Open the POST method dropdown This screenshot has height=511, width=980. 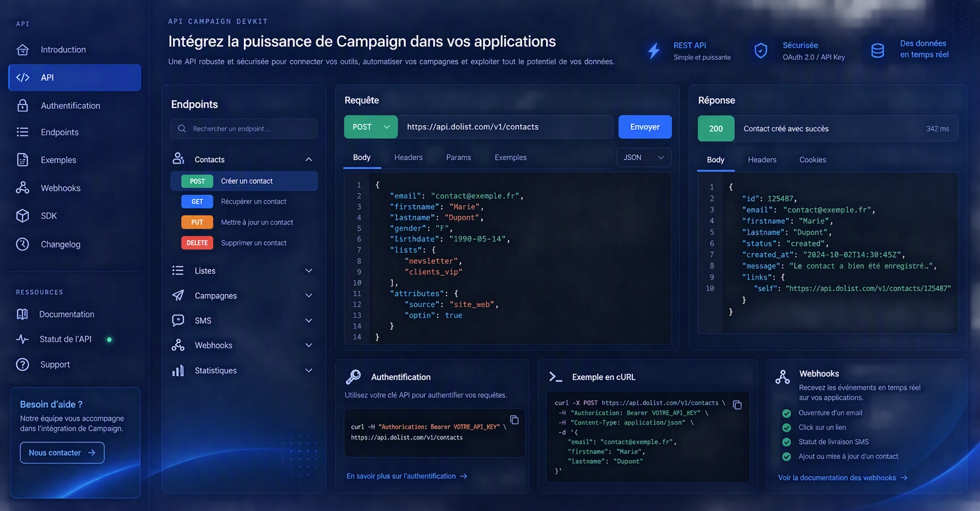371,127
